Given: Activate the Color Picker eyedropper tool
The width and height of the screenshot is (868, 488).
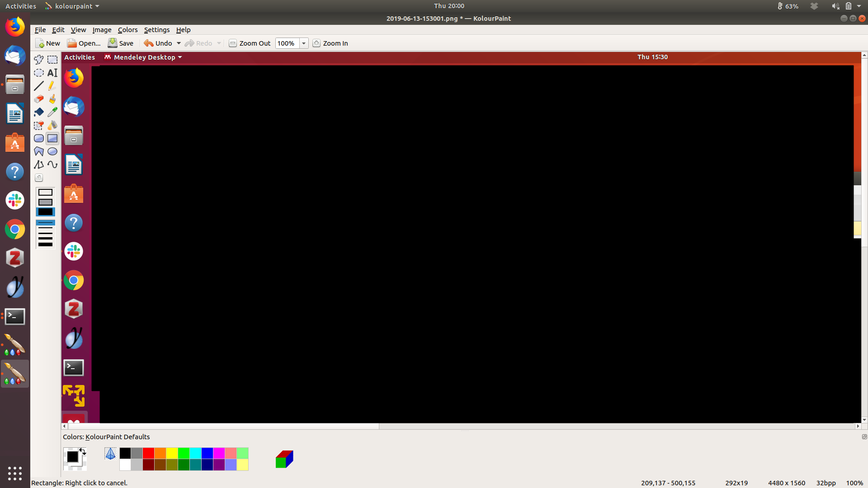Looking at the screenshot, I should [52, 112].
